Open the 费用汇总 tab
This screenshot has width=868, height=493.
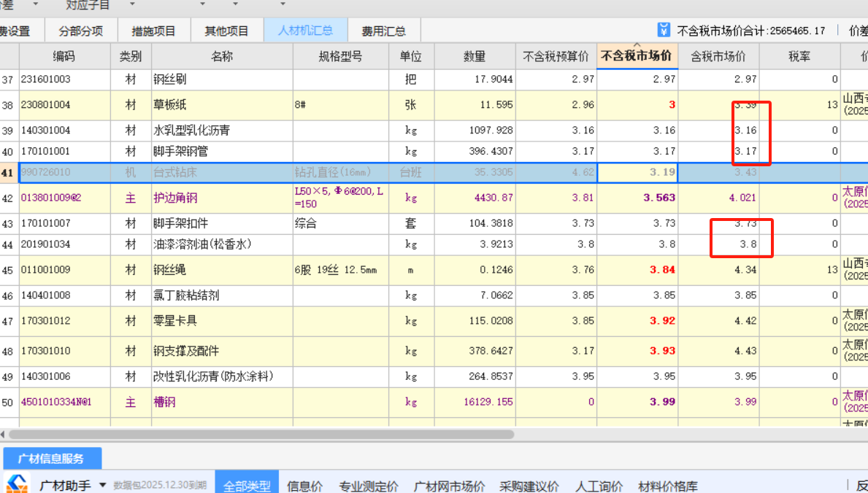(383, 31)
